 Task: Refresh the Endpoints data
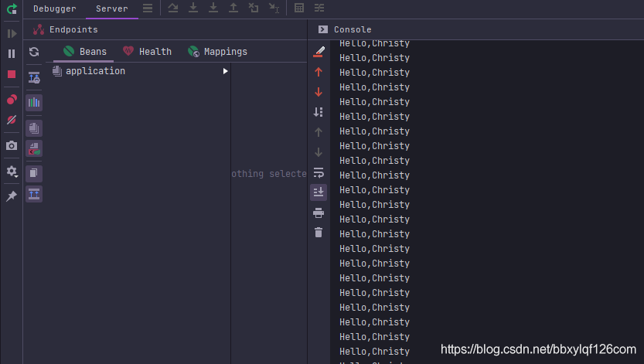(34, 52)
